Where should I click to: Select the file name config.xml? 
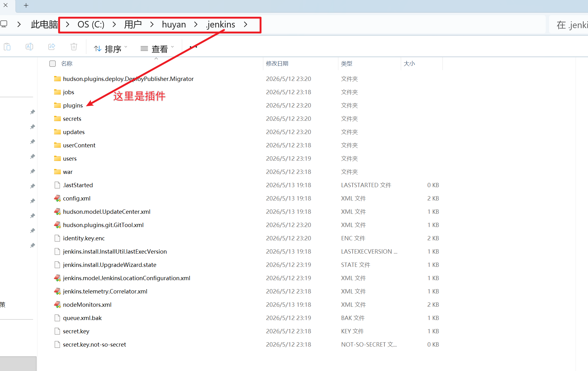[x=77, y=198]
